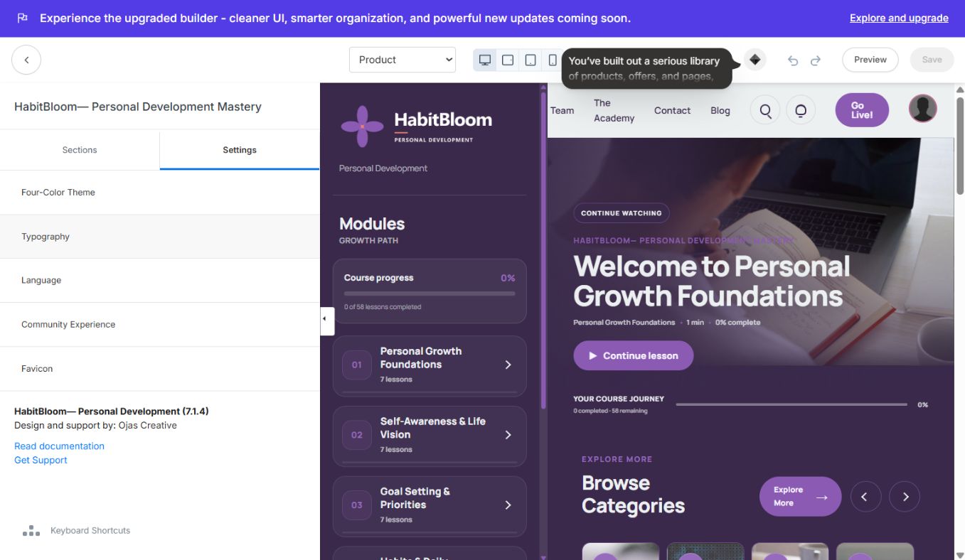Expand Goal Setting & Priorities chevron
Screen dimensions: 965x560
(x=508, y=505)
